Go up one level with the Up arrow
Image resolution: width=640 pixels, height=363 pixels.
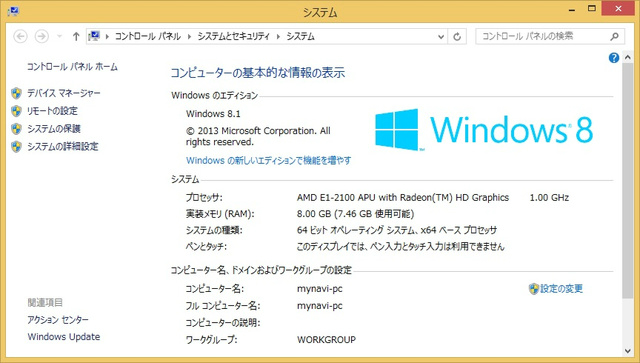(x=76, y=36)
